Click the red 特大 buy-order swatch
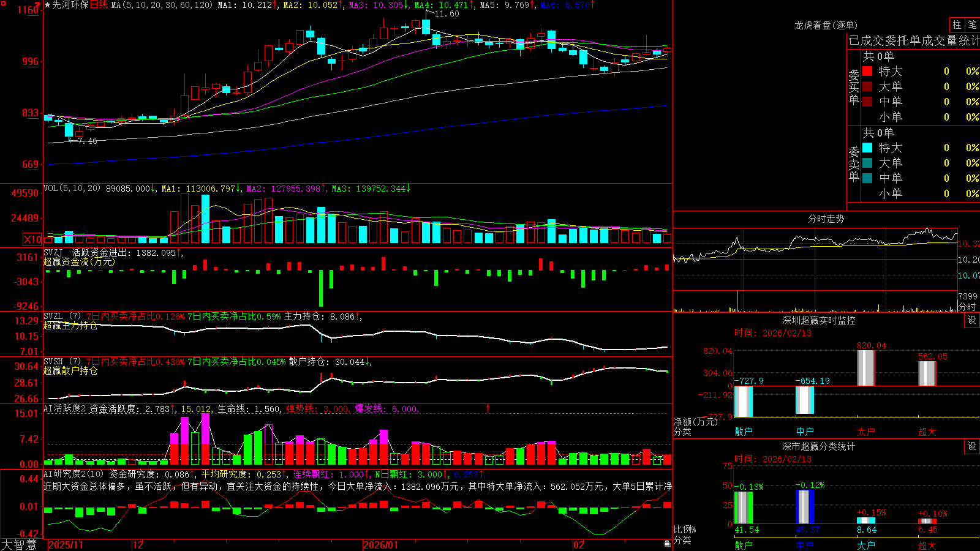The height and width of the screenshot is (551, 980). [867, 71]
